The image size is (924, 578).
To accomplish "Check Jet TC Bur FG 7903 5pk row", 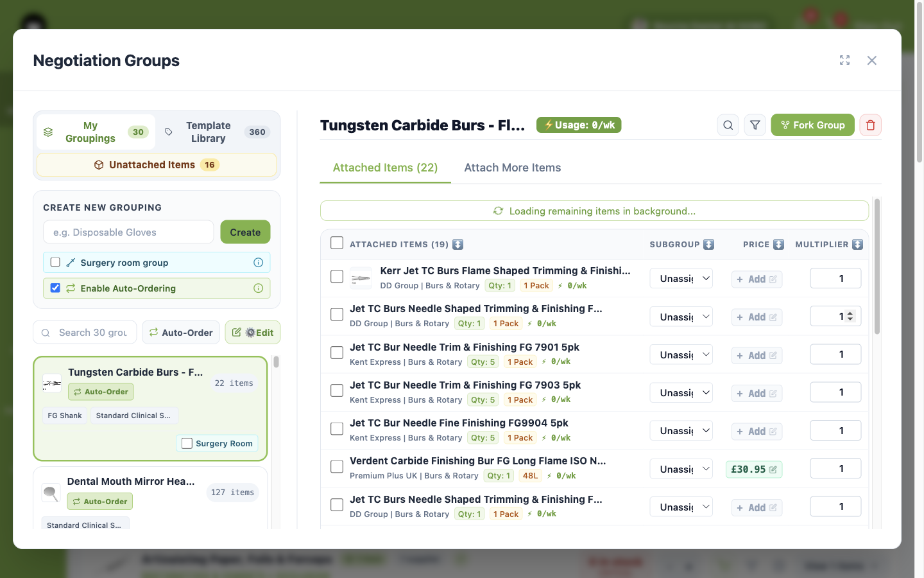I will pyautogui.click(x=337, y=390).
